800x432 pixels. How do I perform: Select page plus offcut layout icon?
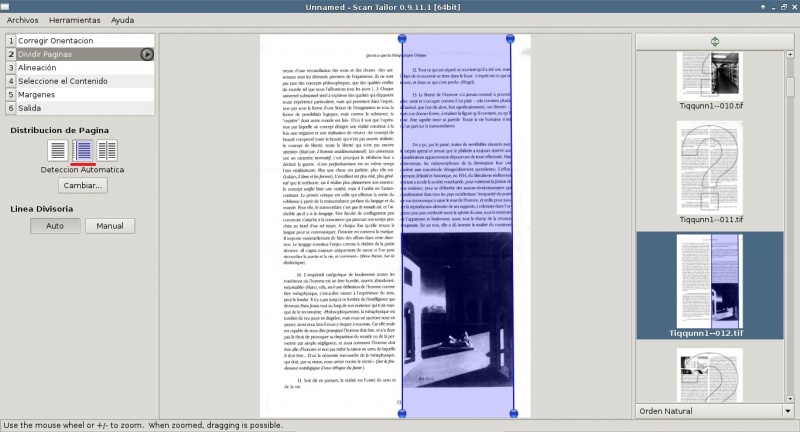point(83,151)
